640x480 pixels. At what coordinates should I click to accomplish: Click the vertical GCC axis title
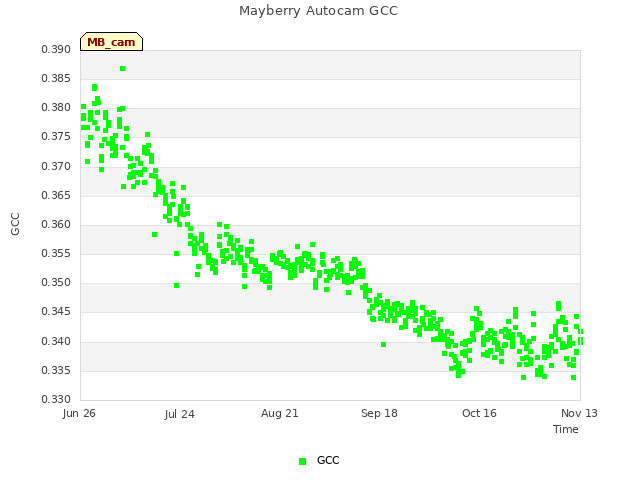click(x=15, y=224)
